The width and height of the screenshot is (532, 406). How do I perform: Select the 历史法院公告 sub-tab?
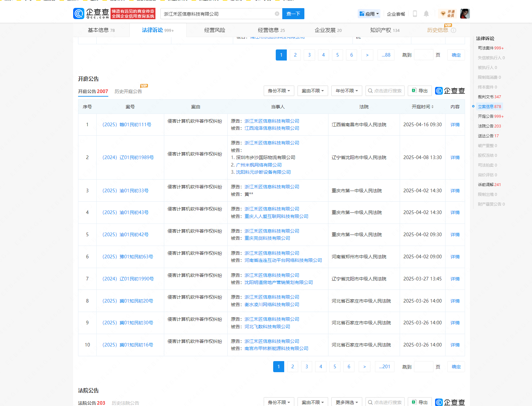[x=126, y=403]
